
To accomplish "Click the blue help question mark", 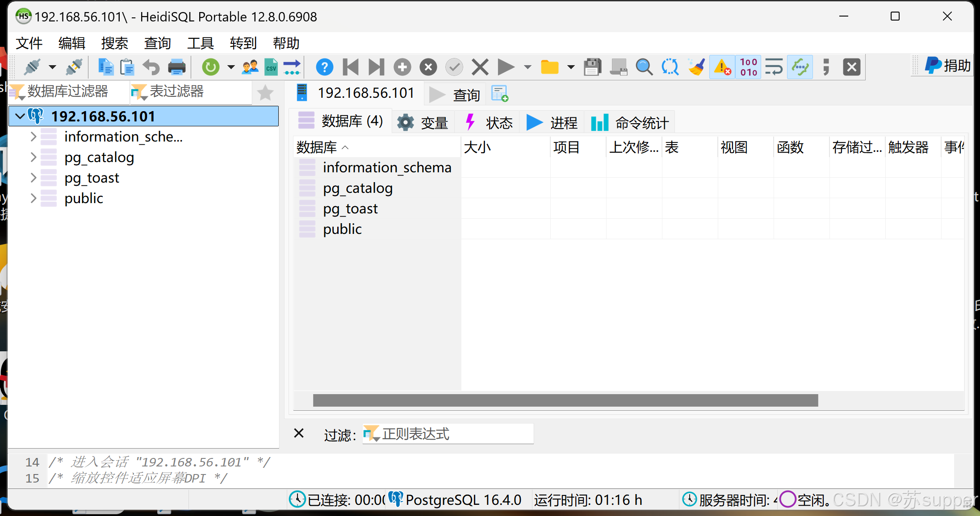I will pyautogui.click(x=324, y=67).
